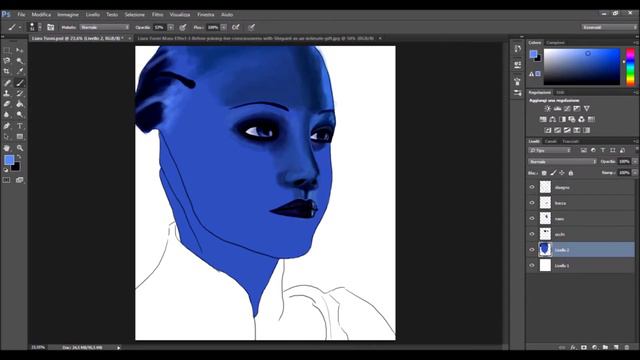Viewport: 640px width, 360px height.
Task: Create a new layer group
Action: [x=605, y=347]
